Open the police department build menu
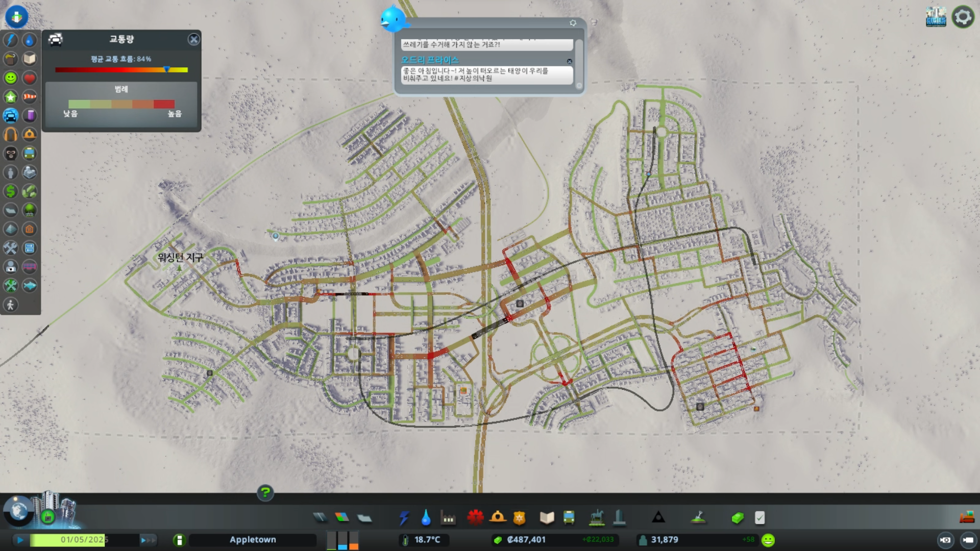This screenshot has width=980, height=551. [x=519, y=518]
